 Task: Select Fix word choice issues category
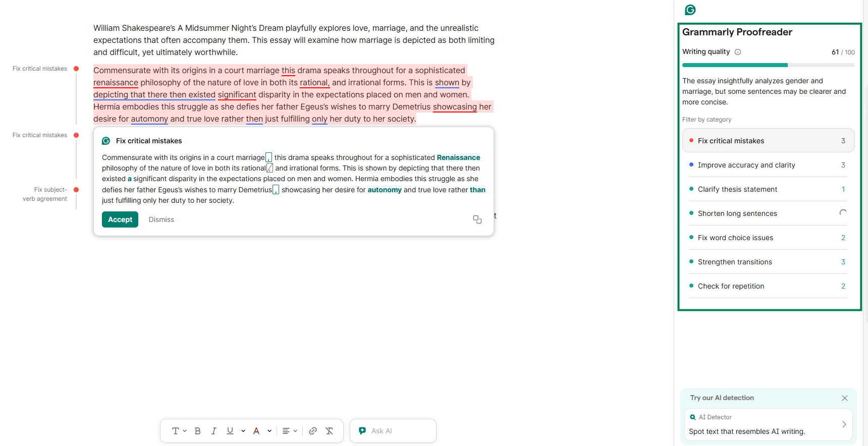[x=769, y=238]
